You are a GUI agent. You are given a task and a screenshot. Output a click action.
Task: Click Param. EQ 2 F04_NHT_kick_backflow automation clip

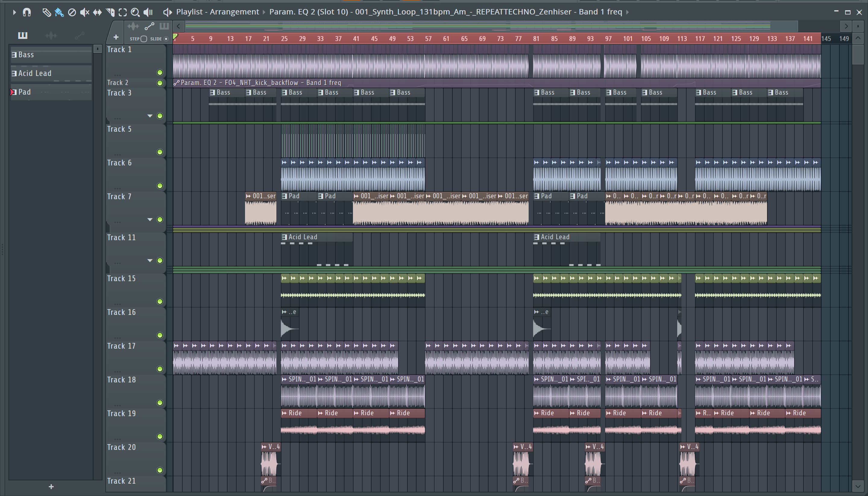click(497, 83)
